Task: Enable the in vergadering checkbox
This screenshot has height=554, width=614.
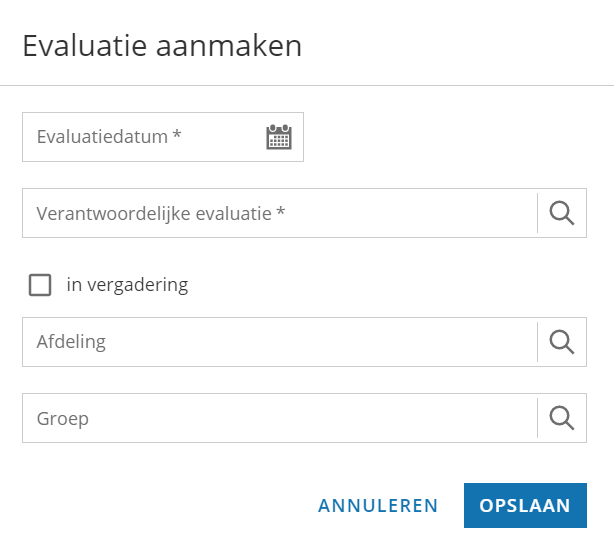Action: (x=40, y=285)
